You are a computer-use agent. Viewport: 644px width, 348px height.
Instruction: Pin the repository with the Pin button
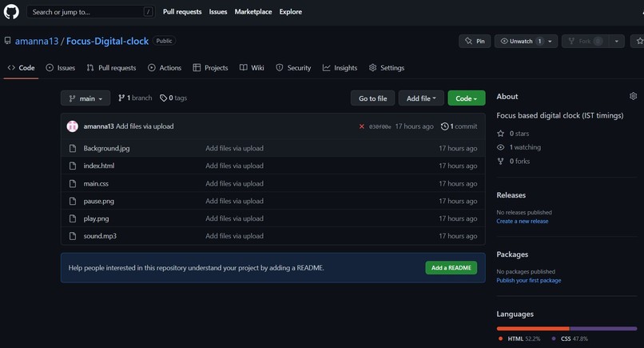click(475, 41)
